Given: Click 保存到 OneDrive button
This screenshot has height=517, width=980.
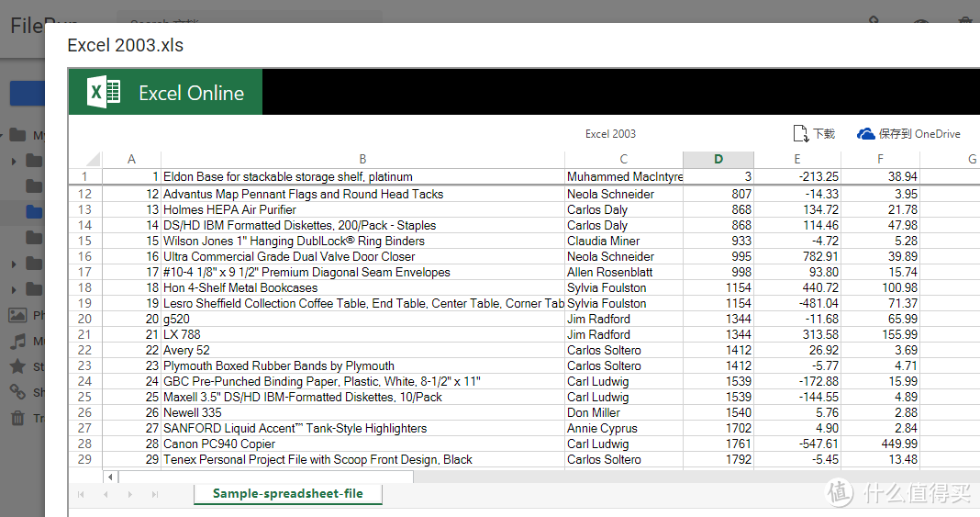Looking at the screenshot, I should 908,134.
